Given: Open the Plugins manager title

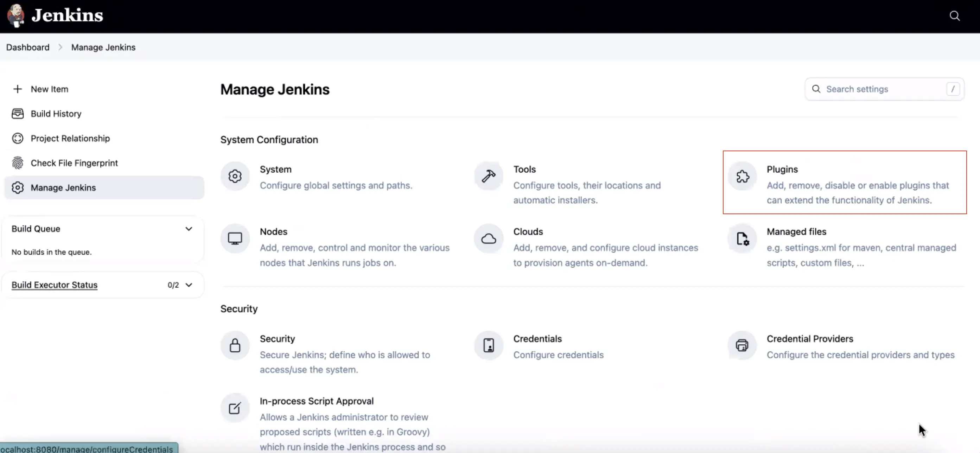Looking at the screenshot, I should (782, 169).
